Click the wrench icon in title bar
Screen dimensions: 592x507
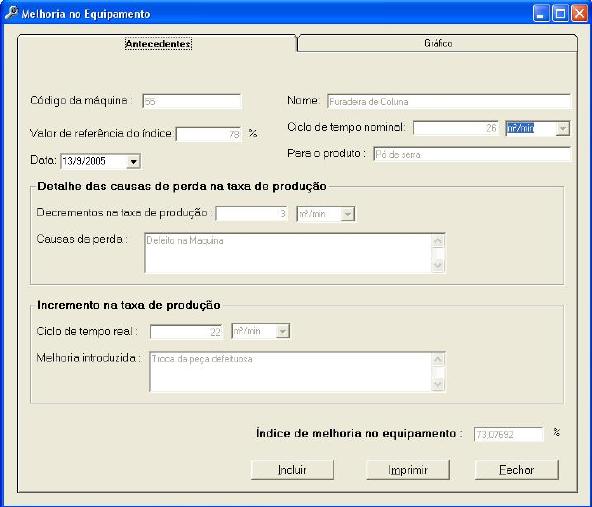11,13
